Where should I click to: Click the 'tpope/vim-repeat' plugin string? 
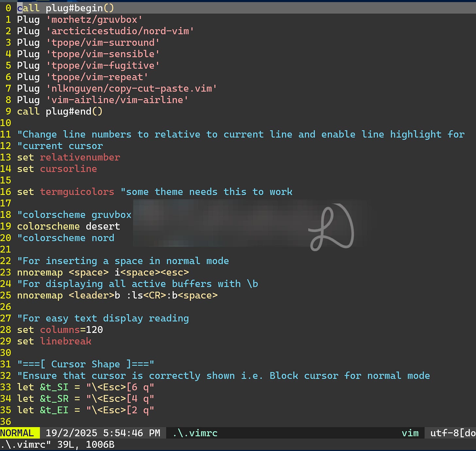pos(97,77)
